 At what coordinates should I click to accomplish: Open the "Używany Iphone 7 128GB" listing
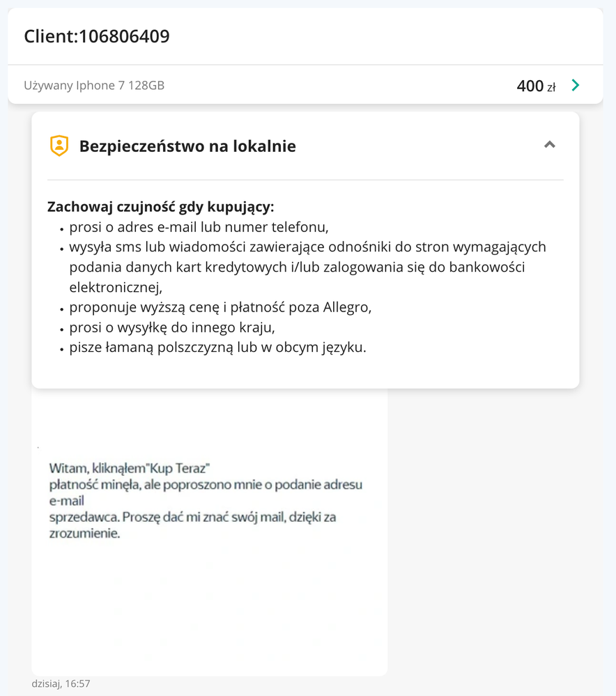[x=94, y=86]
